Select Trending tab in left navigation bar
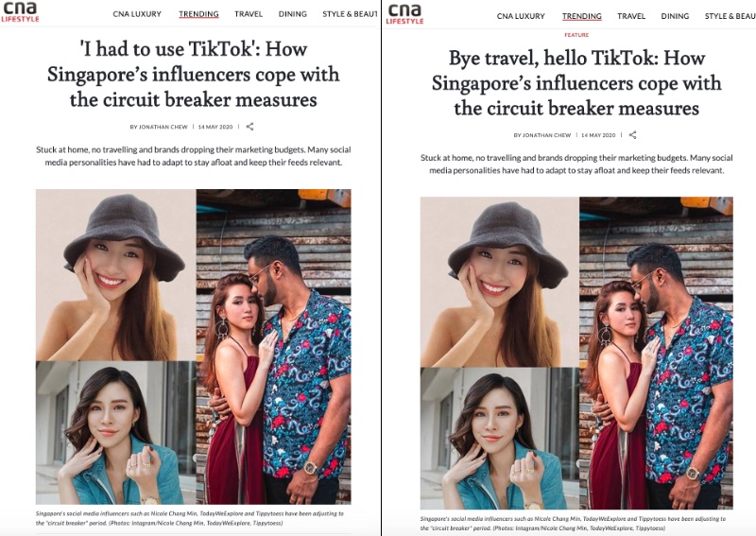This screenshot has height=536, width=756. click(x=198, y=14)
